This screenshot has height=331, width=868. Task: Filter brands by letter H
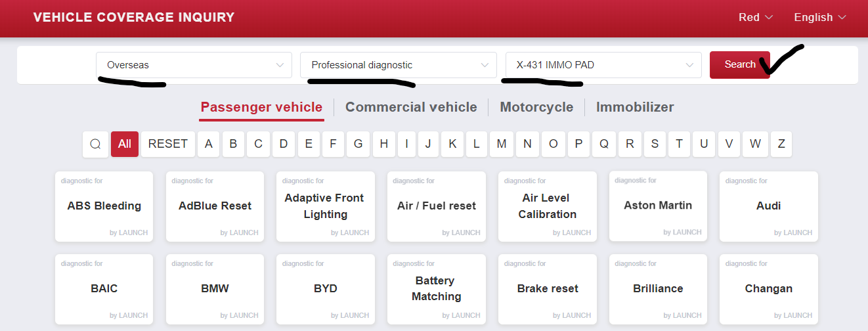383,144
